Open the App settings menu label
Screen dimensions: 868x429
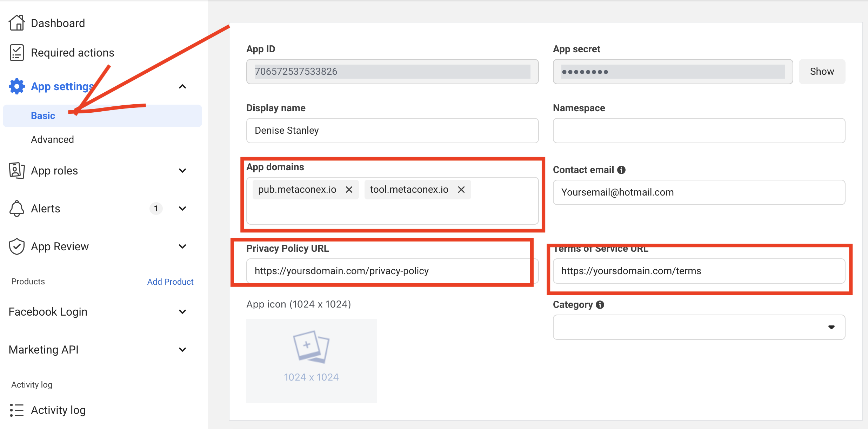tap(62, 86)
